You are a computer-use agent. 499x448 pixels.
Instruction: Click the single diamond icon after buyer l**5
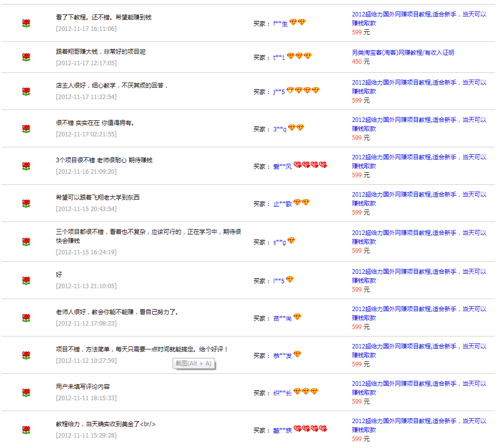tap(290, 280)
